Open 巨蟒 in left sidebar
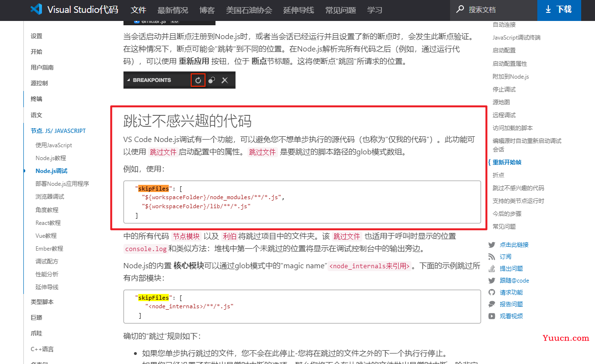This screenshot has width=595, height=364. 36,317
